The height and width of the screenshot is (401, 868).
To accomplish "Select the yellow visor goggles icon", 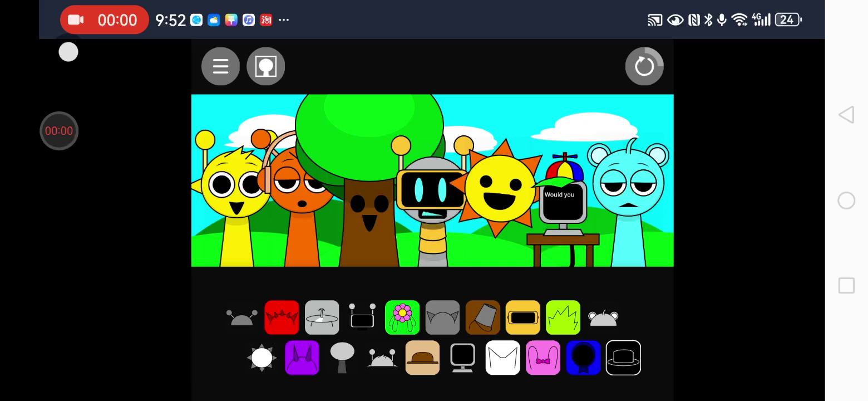I will 522,317.
